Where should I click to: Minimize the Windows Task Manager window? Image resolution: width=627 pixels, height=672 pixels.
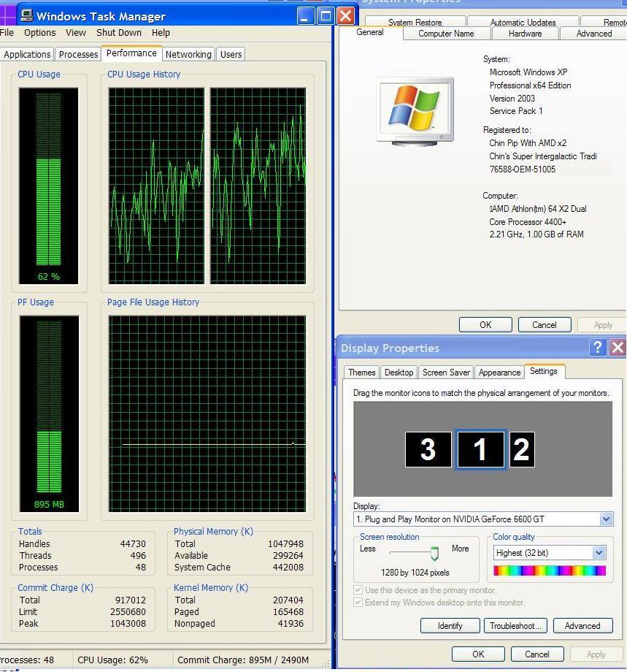(x=305, y=16)
